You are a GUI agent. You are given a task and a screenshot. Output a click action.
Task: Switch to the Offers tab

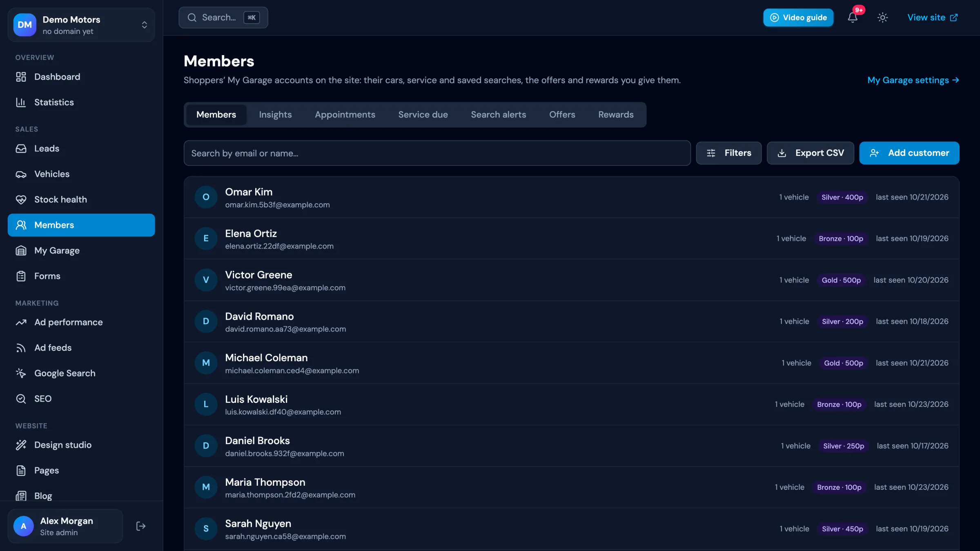tap(562, 115)
